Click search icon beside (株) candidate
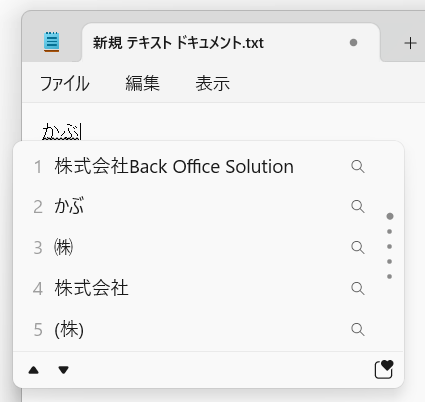The height and width of the screenshot is (402, 425). tap(358, 329)
